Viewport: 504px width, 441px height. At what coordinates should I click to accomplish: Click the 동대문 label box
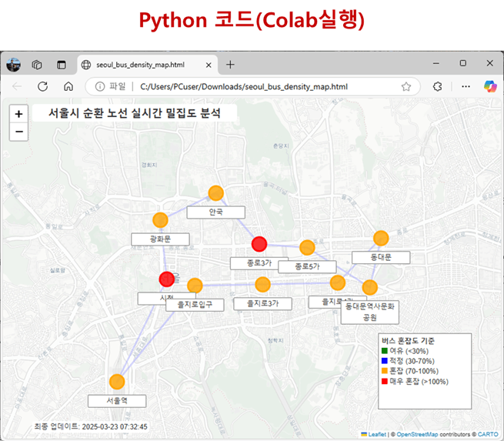point(381,258)
